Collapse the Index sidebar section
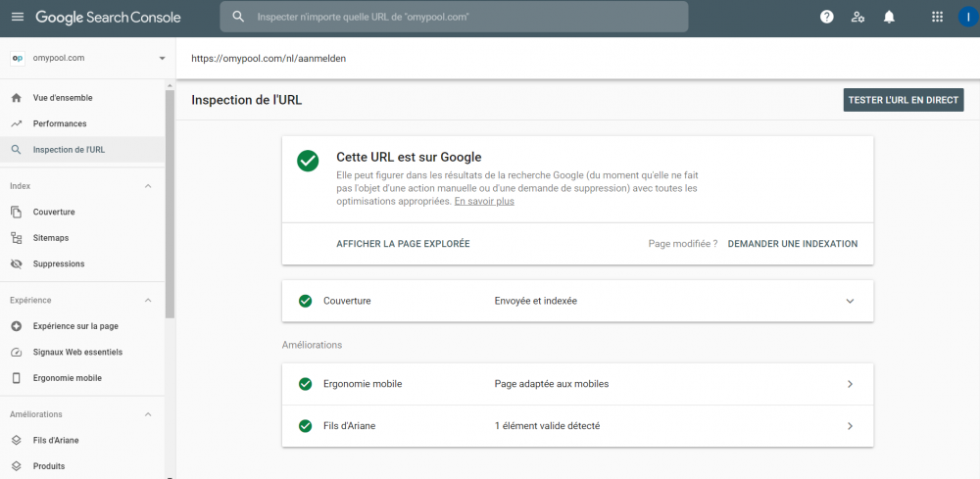Viewport: 980px width, 479px height. click(148, 186)
